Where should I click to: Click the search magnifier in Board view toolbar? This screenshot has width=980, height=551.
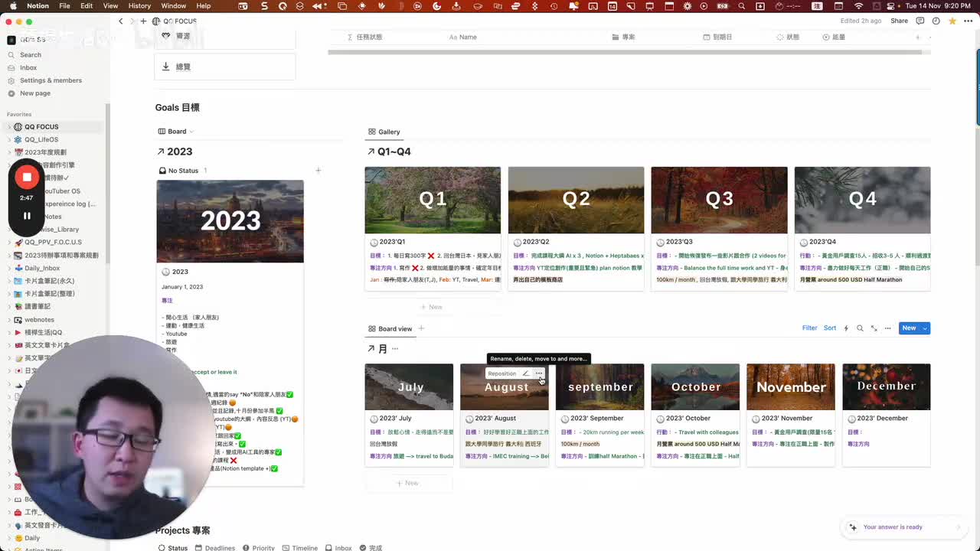pyautogui.click(x=860, y=328)
